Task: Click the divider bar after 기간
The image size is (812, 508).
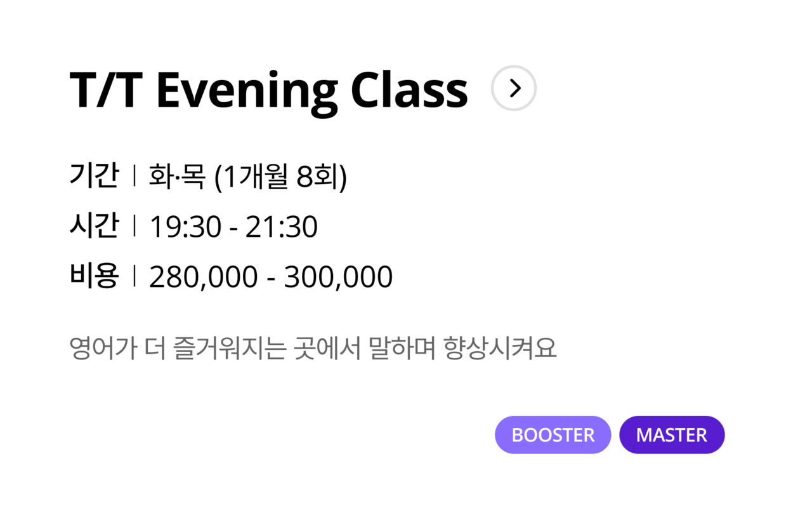Action: click(x=134, y=176)
